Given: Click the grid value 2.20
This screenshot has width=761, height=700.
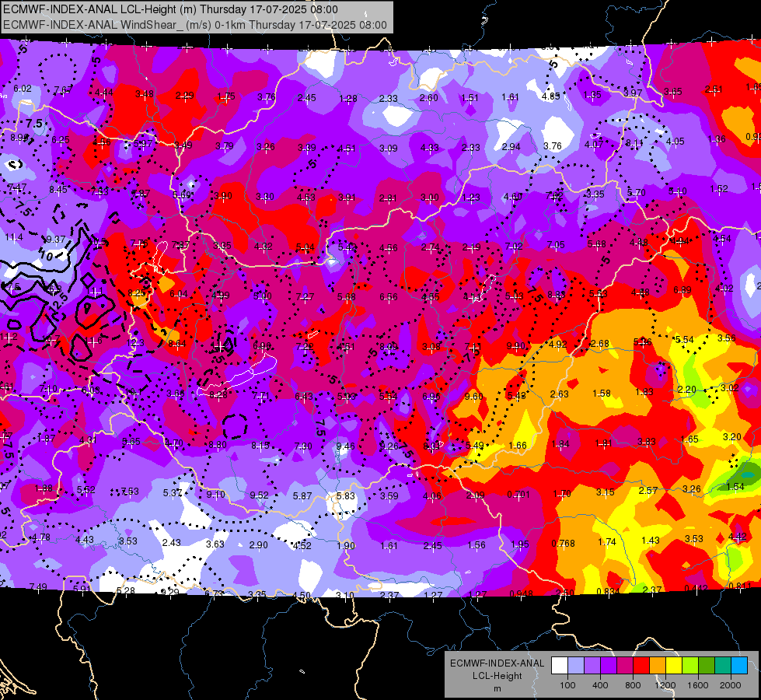Looking at the screenshot, I should [x=686, y=390].
